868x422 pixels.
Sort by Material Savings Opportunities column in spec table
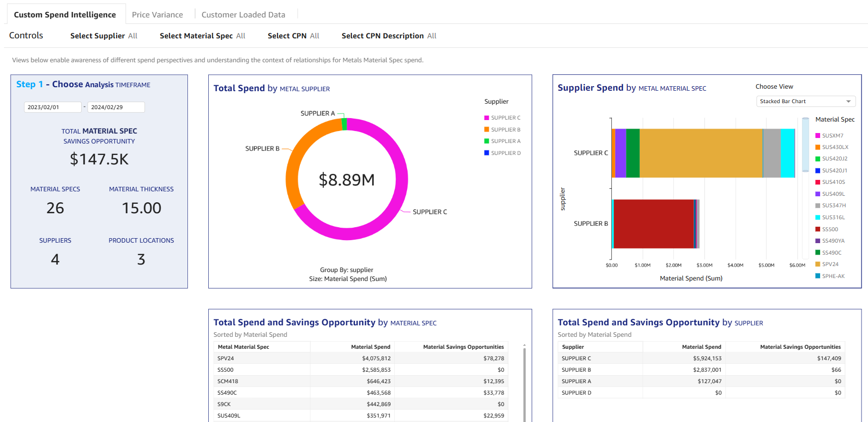[463, 347]
